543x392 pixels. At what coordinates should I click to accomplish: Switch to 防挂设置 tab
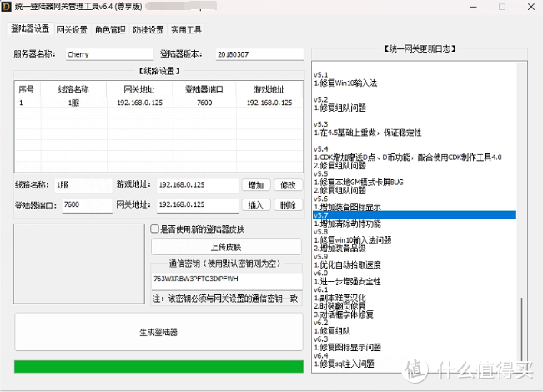[x=148, y=30]
